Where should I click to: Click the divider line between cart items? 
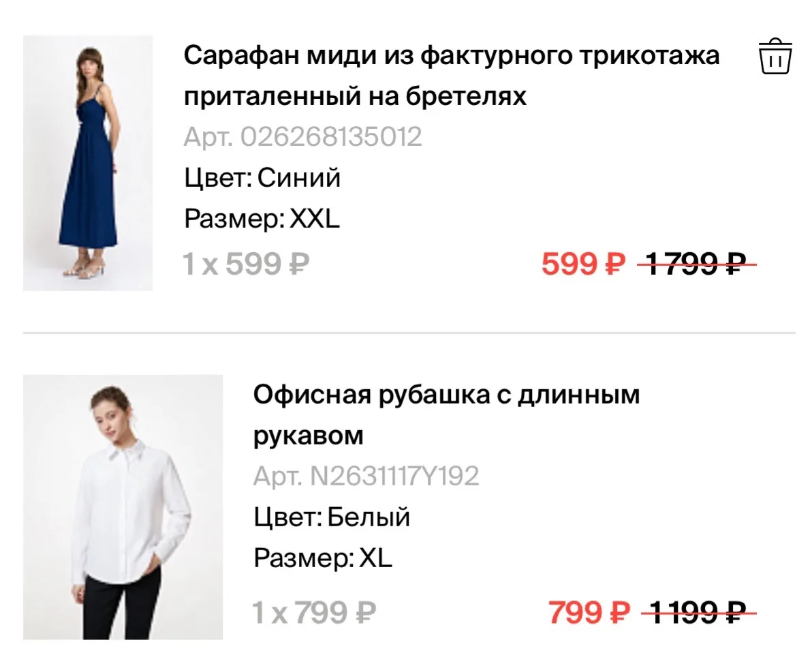409,333
